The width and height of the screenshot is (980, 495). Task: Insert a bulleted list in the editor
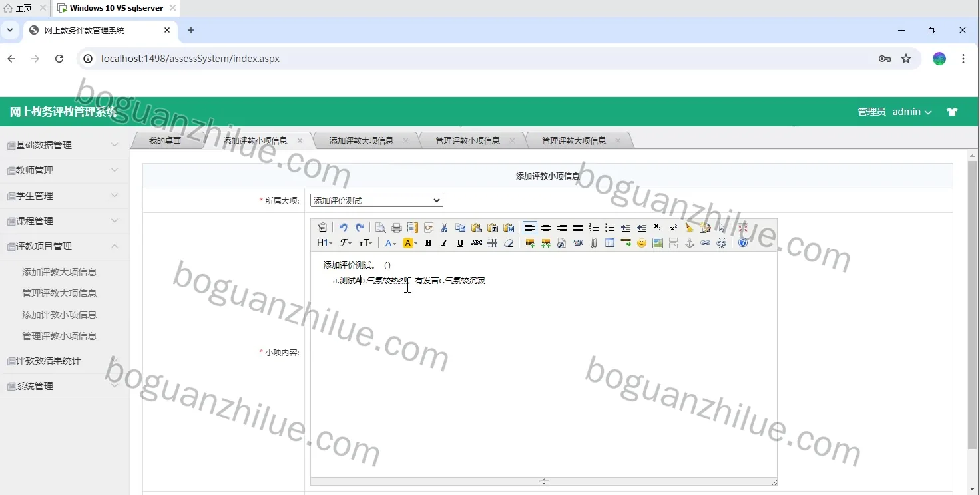coord(610,228)
